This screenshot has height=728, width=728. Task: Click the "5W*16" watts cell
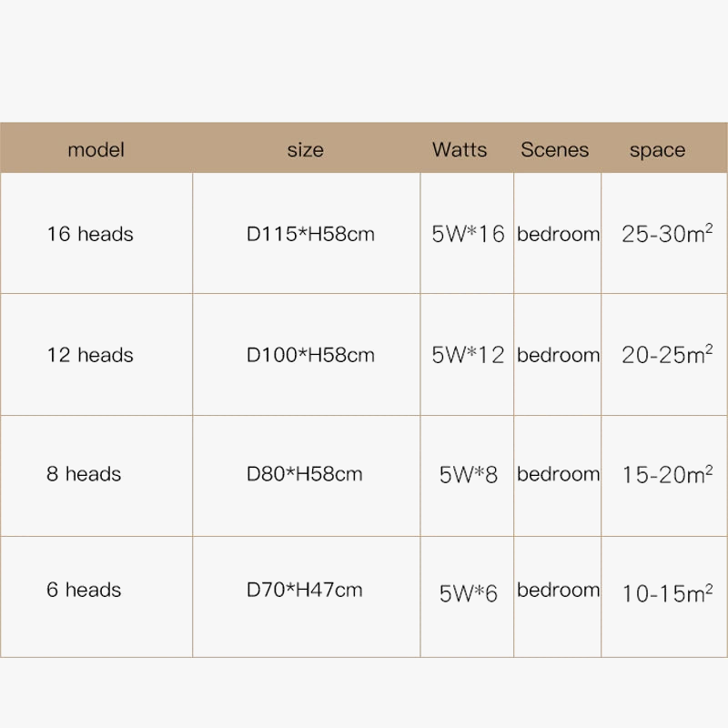pyautogui.click(x=468, y=234)
